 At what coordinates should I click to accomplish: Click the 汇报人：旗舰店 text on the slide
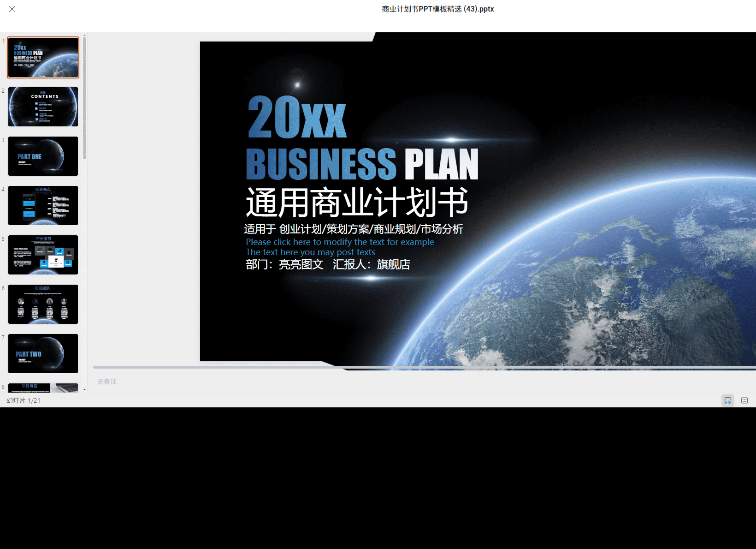tap(372, 264)
